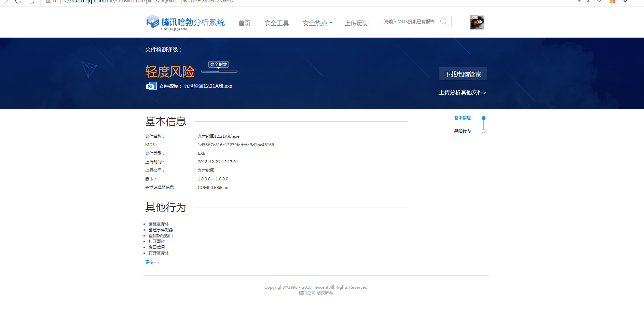The image size is (644, 327).
Task: Open the browser hamburger menu icon
Action: point(636,1)
